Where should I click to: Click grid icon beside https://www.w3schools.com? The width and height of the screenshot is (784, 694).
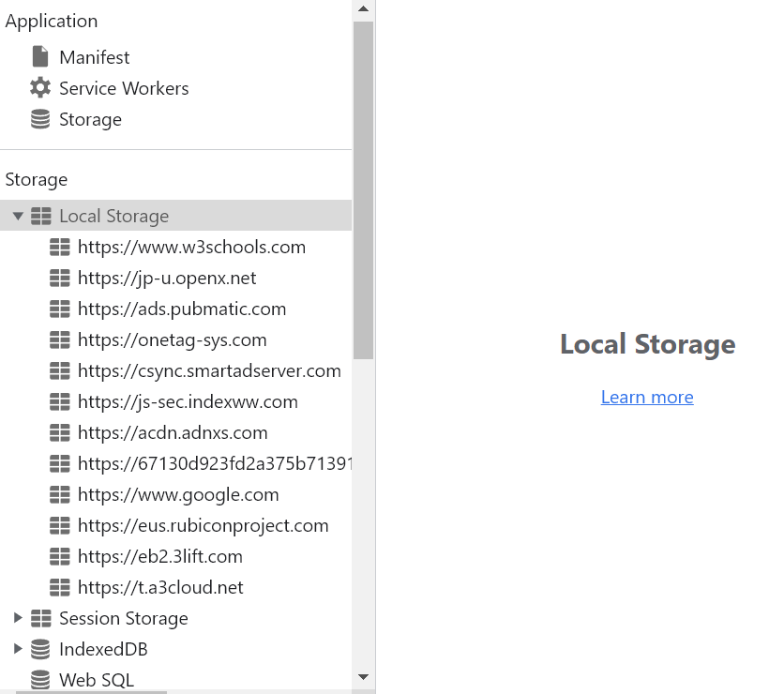(60, 247)
